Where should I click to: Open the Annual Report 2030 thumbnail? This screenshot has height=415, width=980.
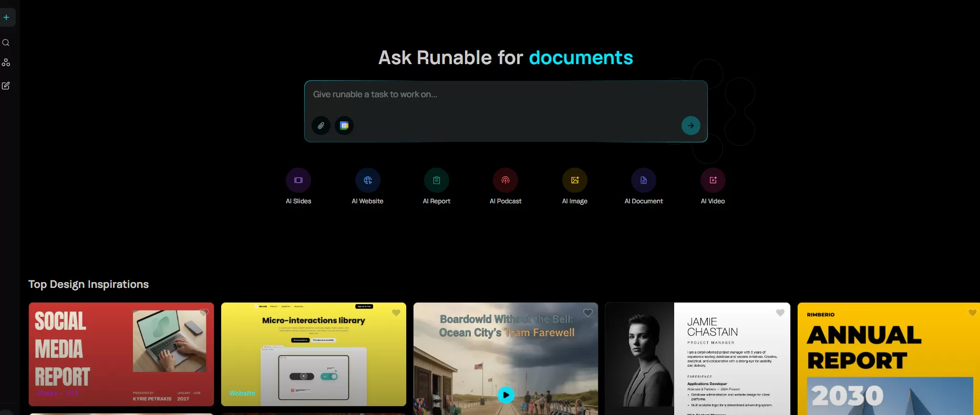(889, 359)
